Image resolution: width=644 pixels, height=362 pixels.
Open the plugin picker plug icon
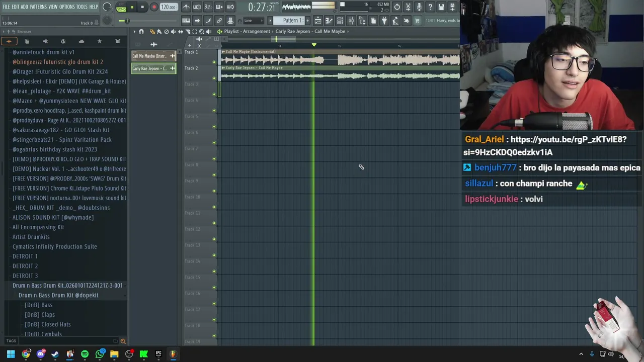384,21
